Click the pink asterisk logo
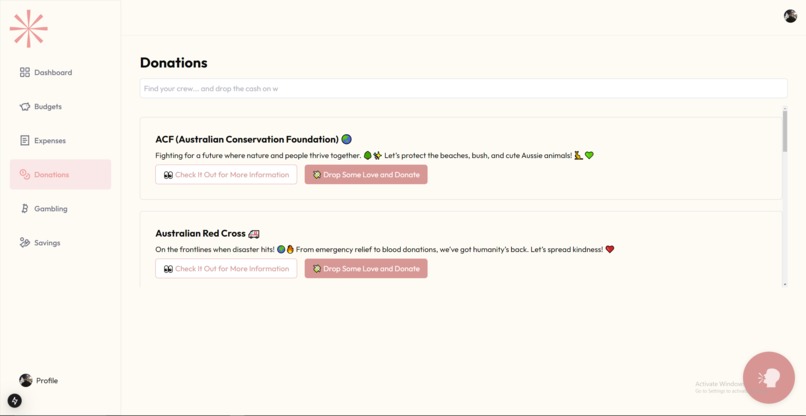Screen dimensions: 806x416 (x=29, y=29)
